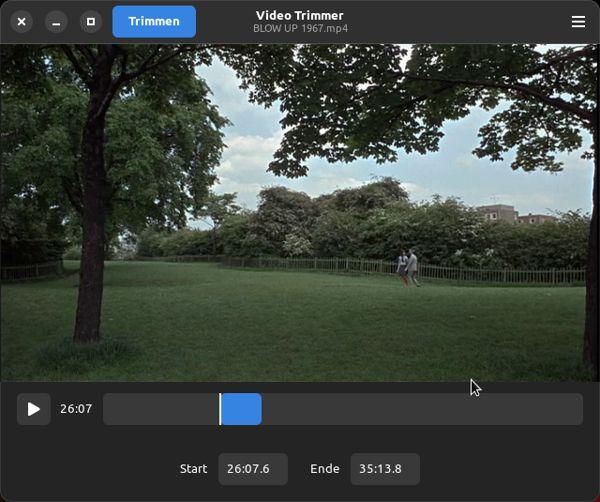Click the Video Trimmer window title

300,15
